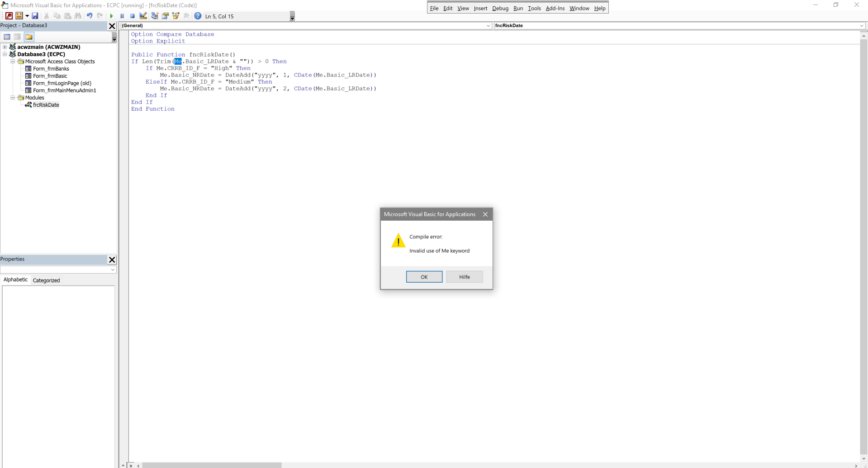Screen dimensions: 868x468
Task: Open the Help menu
Action: pyautogui.click(x=600, y=8)
